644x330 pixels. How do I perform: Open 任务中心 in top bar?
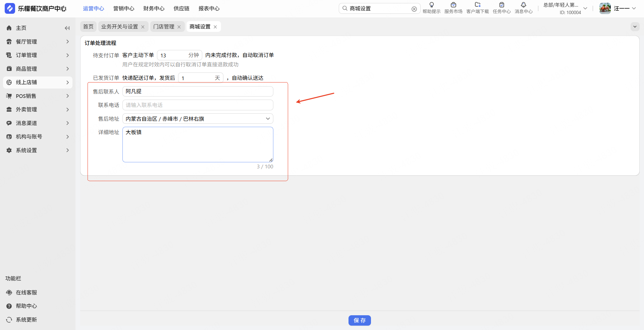tap(502, 8)
